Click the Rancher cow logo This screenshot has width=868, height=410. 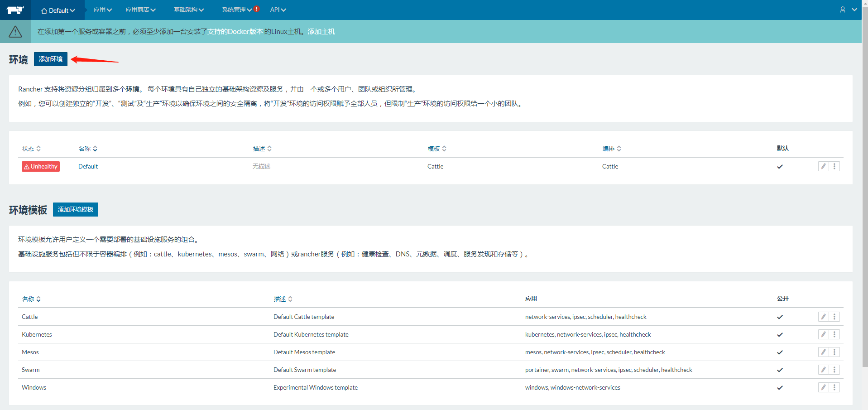click(x=15, y=10)
